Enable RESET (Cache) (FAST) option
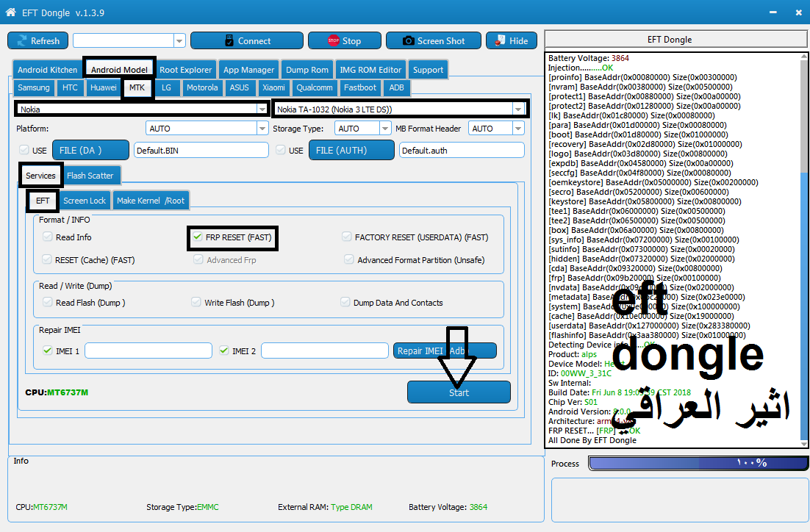This screenshot has width=810, height=532. click(47, 259)
